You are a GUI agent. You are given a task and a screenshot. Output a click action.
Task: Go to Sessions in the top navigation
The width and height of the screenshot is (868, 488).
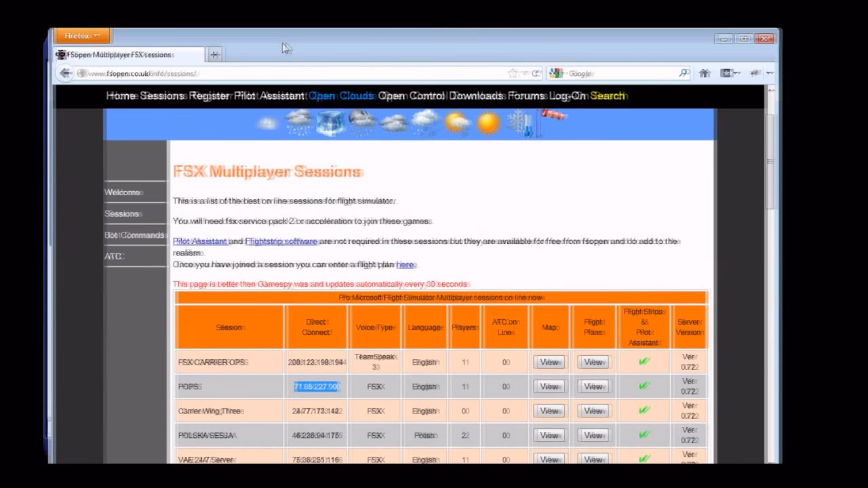161,96
